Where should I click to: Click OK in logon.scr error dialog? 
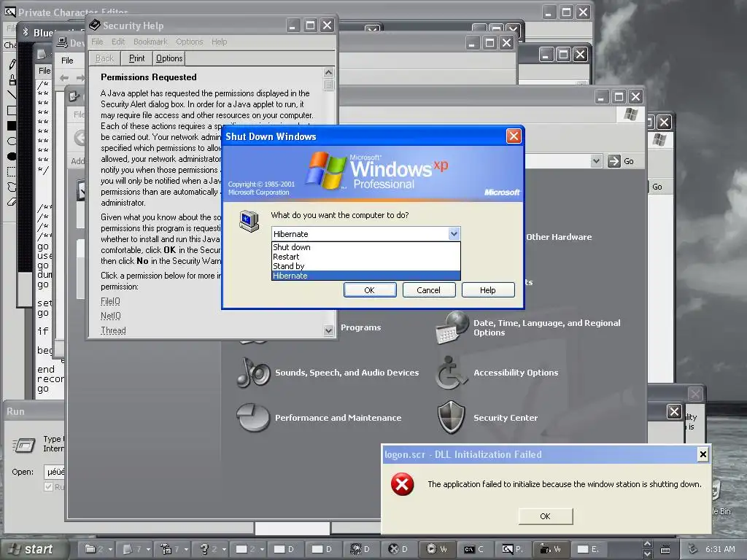546,516
